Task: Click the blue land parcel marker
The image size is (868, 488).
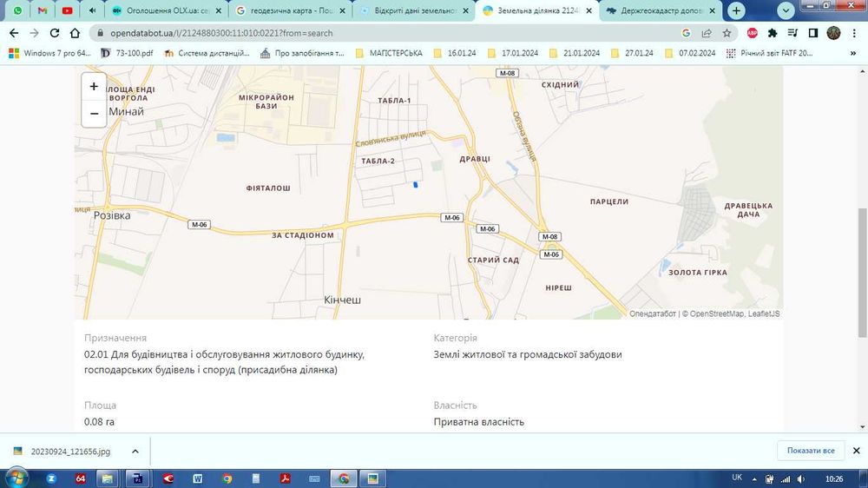Action: click(415, 184)
